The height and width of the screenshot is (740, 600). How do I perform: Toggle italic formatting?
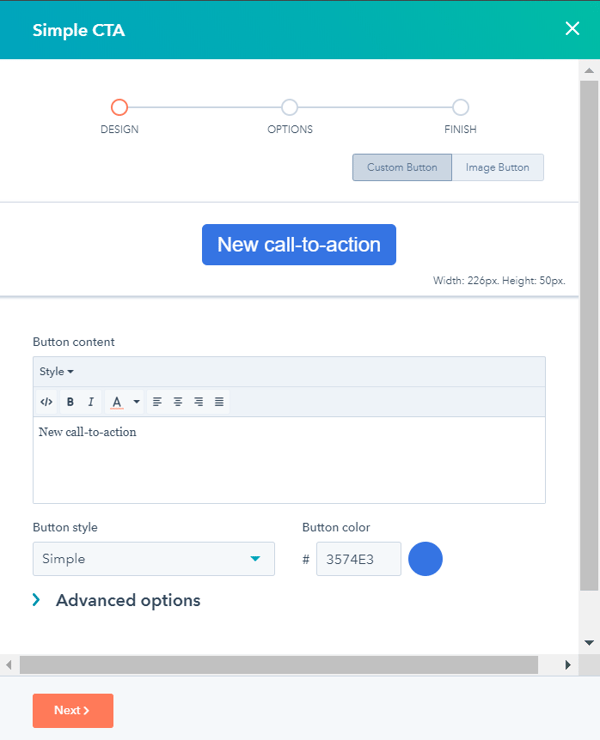point(91,402)
